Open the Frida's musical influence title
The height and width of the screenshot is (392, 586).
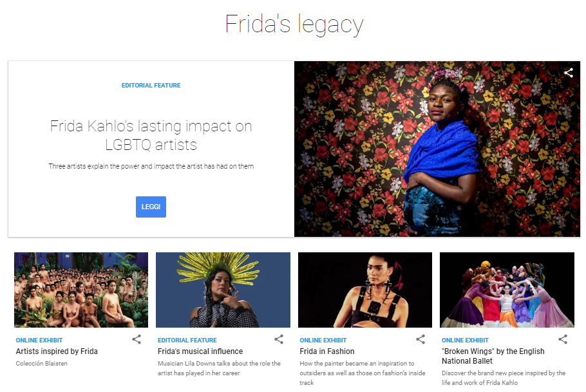click(200, 351)
